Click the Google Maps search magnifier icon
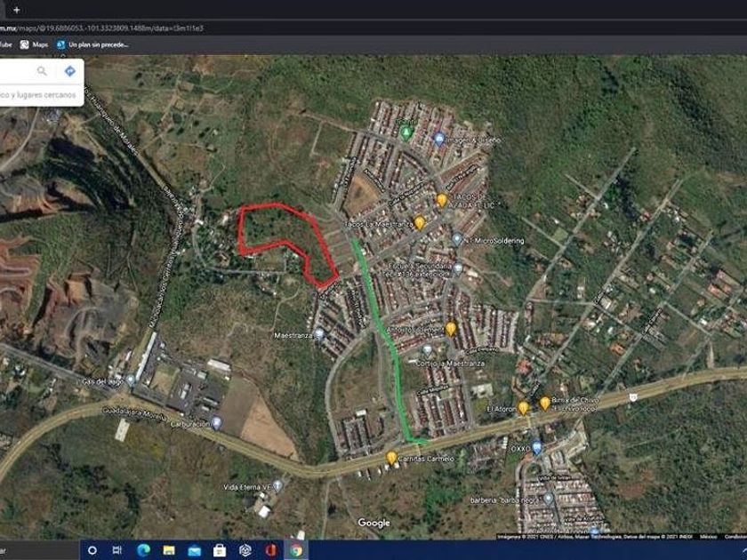The image size is (747, 560). pyautogui.click(x=42, y=71)
